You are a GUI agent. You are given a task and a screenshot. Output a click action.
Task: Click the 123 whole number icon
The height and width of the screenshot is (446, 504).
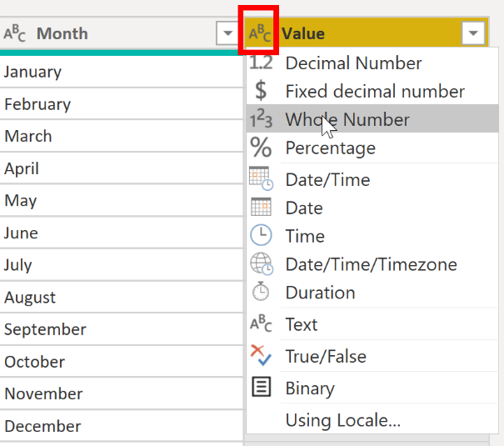click(x=261, y=118)
